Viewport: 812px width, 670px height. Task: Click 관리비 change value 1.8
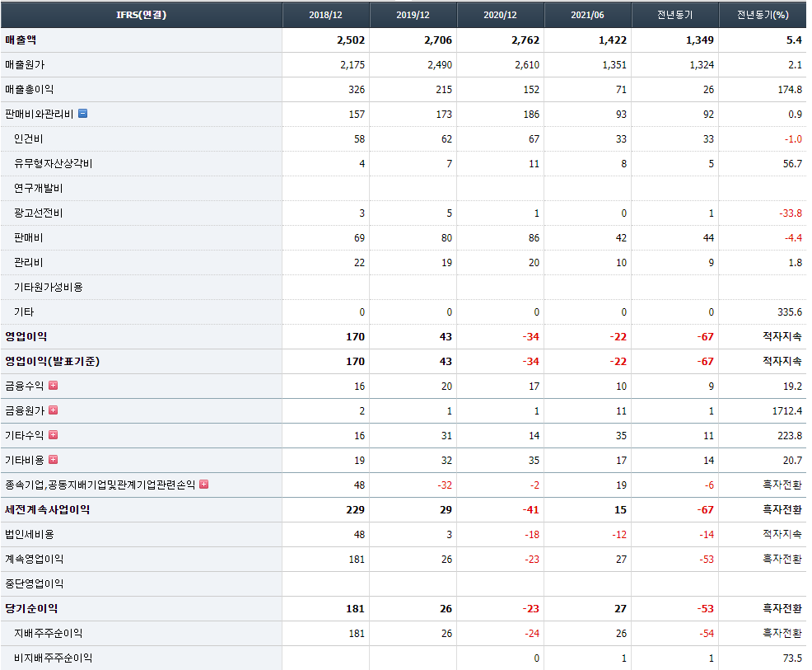pos(796,263)
